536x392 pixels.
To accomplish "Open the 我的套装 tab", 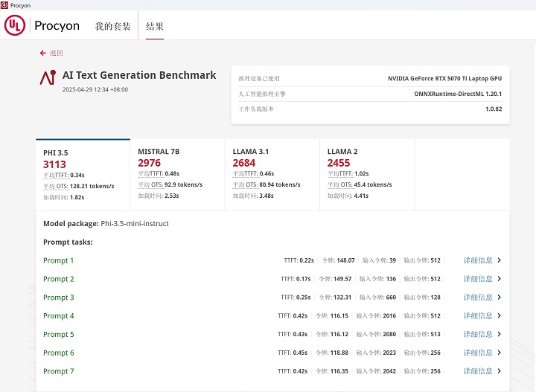I will tap(113, 26).
